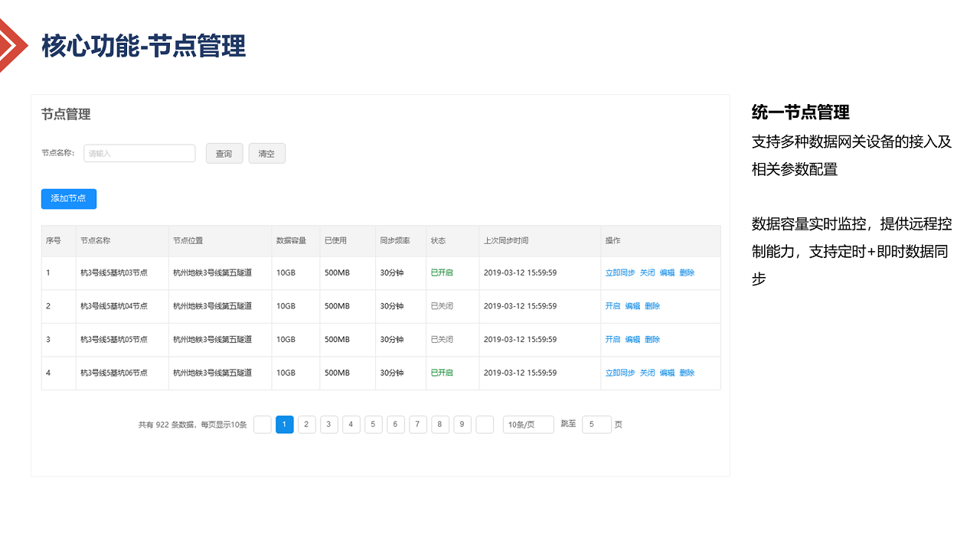Screen dimensions: 980x551
Task: Click the 节点管理 panel heading
Action: point(66,115)
